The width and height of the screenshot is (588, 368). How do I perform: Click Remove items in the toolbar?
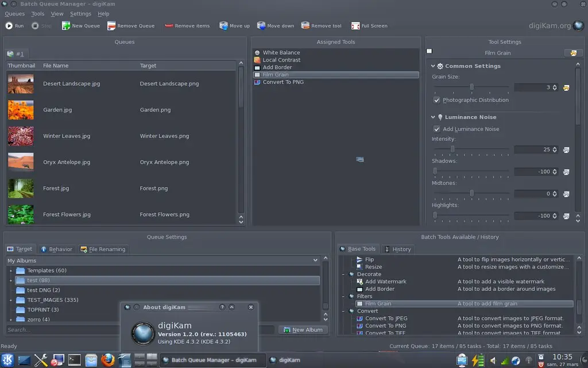(187, 26)
